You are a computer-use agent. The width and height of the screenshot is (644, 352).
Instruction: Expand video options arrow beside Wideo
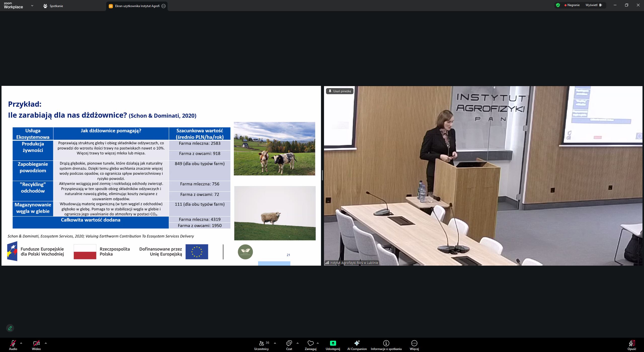(46, 343)
